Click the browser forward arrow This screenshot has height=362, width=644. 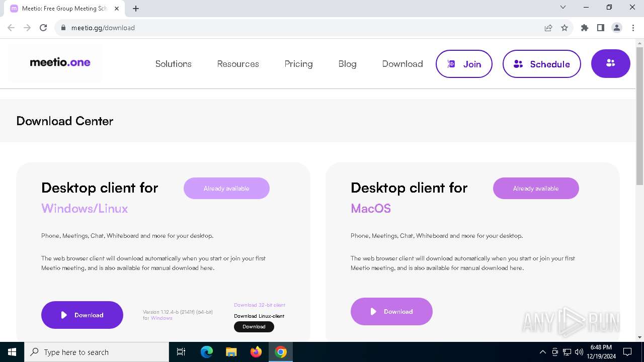point(27,28)
